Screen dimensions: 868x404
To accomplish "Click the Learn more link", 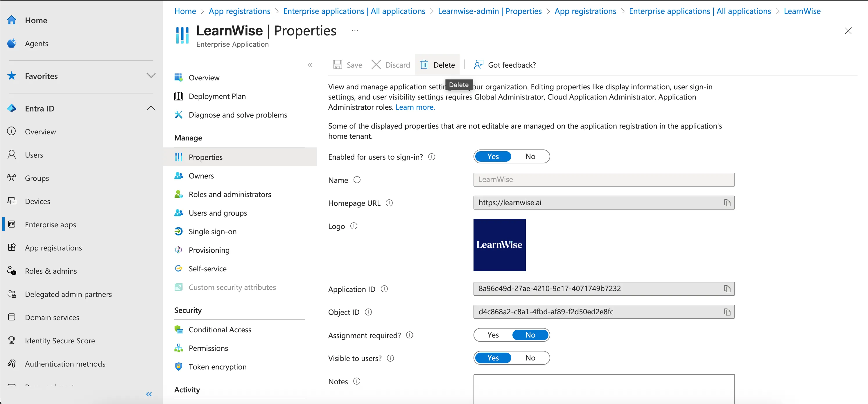I will [415, 107].
